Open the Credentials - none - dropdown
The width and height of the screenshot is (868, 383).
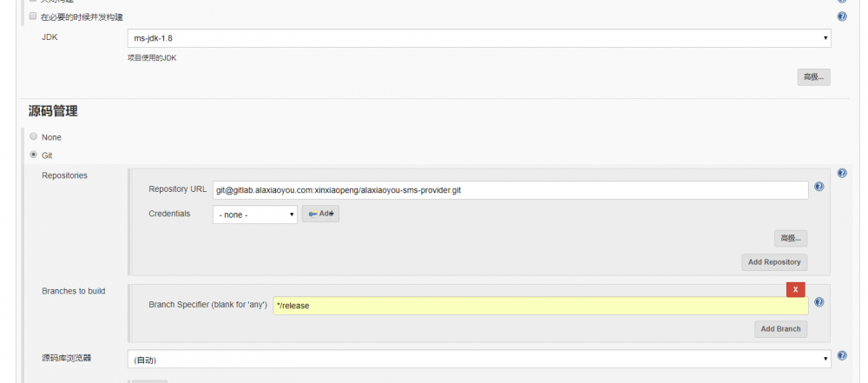[x=254, y=215]
